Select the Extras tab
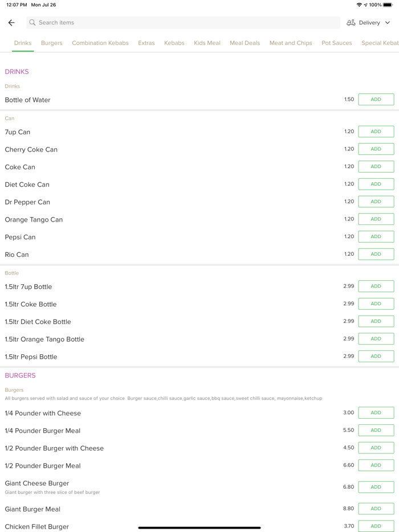Image resolution: width=399 pixels, height=532 pixels. (x=146, y=43)
